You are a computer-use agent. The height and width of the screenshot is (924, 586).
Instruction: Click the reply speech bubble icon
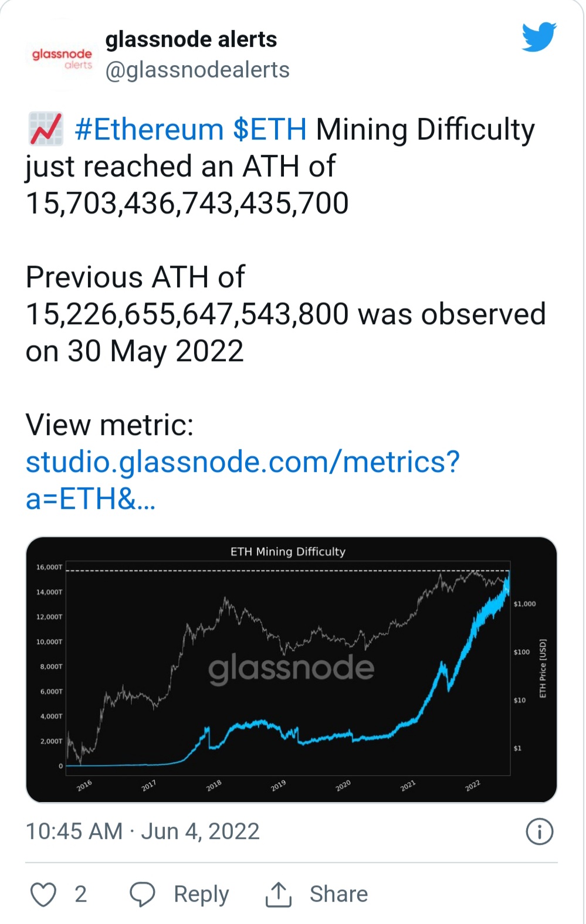[x=143, y=894]
